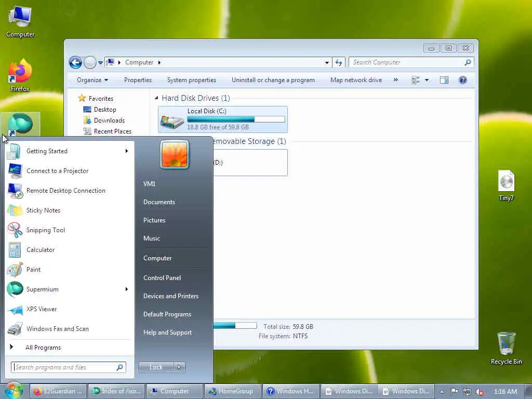Click the Search Computer field
The width and height of the screenshot is (532, 399).
click(x=411, y=62)
